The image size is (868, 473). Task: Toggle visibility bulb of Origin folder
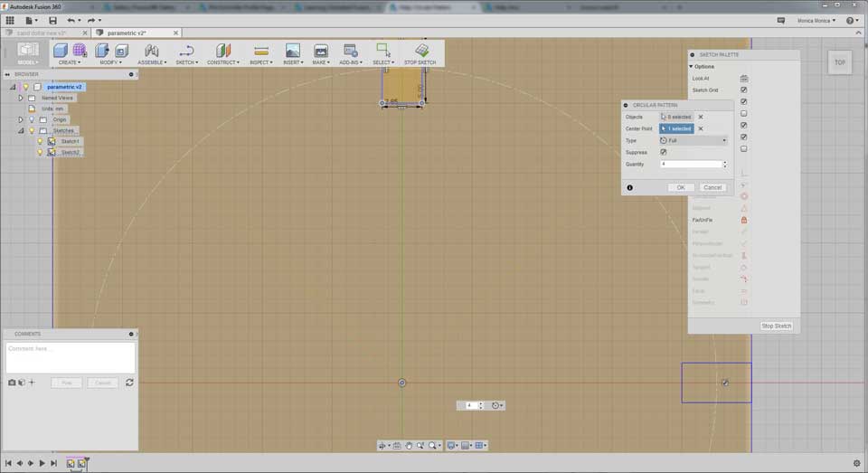32,119
